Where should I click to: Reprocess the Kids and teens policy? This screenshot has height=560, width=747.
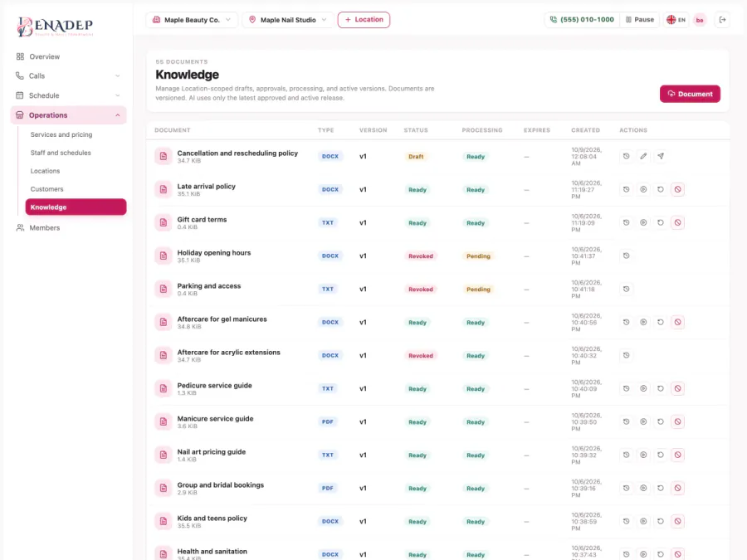661,522
